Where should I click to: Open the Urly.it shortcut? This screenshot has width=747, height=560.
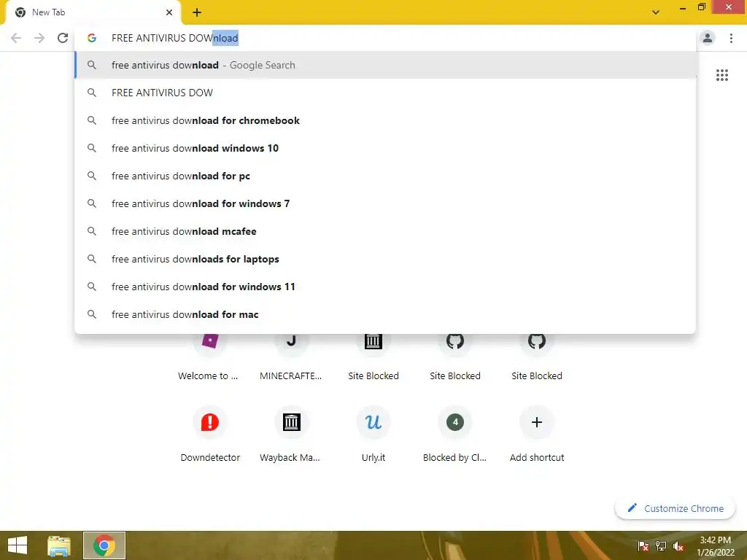click(373, 435)
